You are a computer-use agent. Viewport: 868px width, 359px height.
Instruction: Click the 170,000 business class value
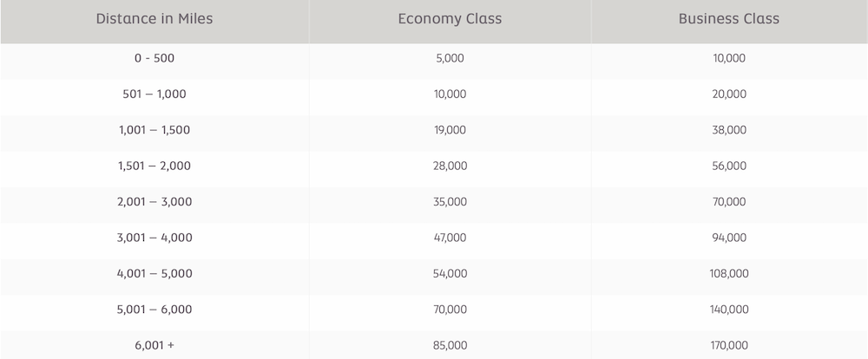click(x=729, y=345)
